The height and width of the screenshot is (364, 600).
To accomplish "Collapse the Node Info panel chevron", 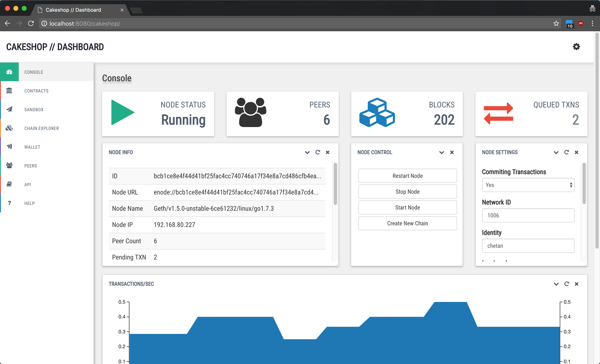I will click(307, 153).
